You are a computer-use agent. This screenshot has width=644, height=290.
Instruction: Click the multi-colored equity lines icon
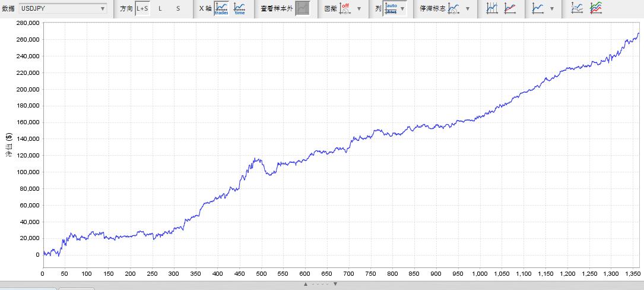point(596,8)
